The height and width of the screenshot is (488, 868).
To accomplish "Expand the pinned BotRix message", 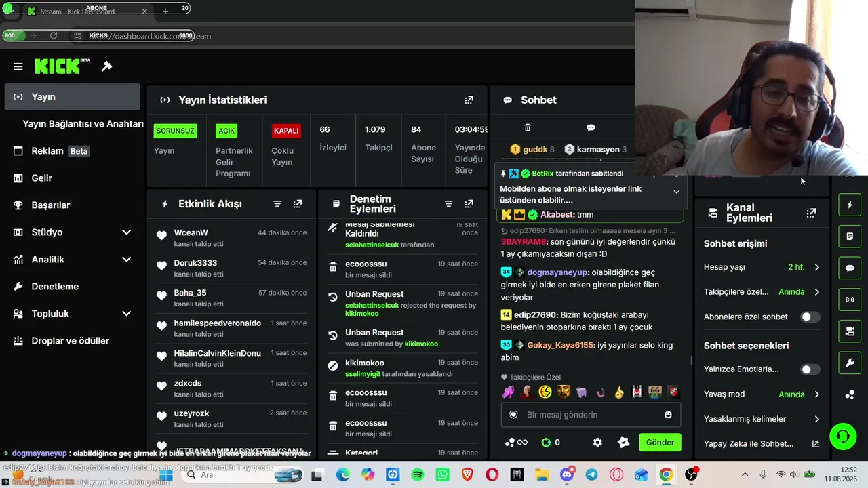I will point(676,192).
